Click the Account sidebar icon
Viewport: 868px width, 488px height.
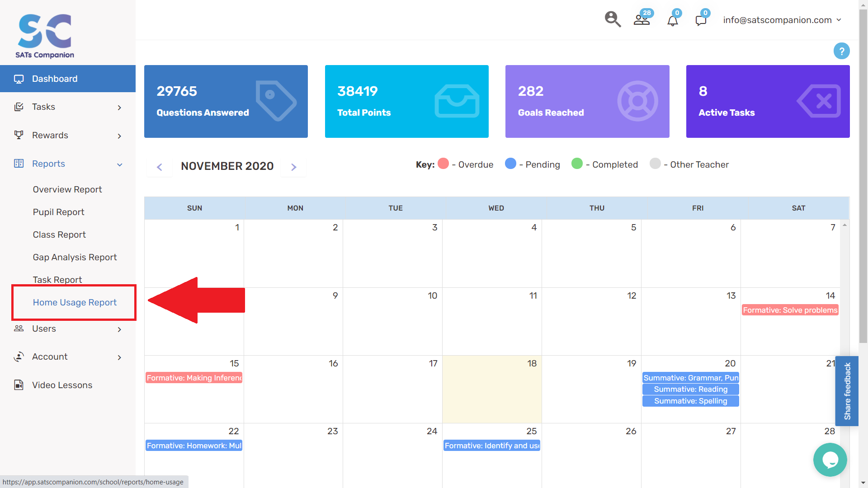coord(19,357)
